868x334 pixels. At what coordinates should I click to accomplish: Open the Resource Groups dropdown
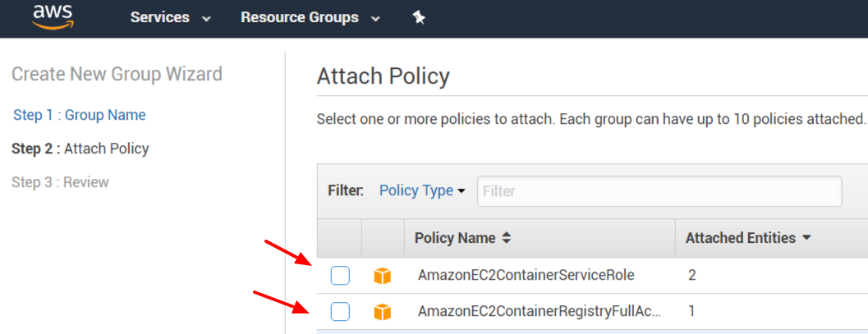pos(310,17)
